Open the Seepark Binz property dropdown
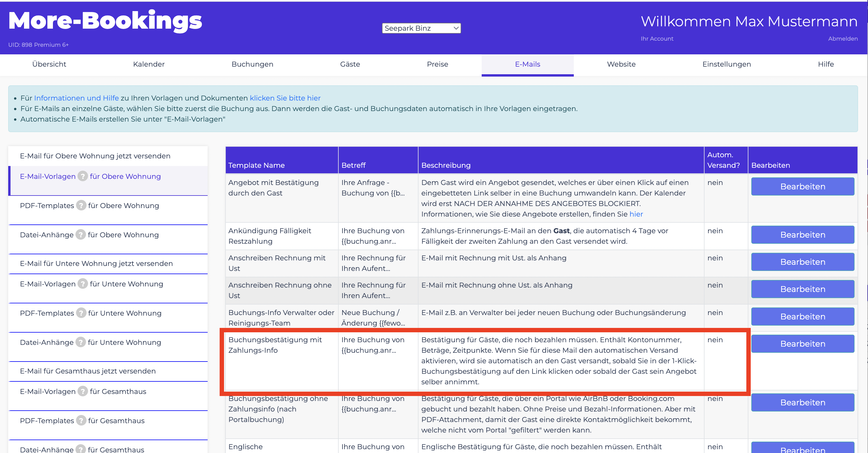 pyautogui.click(x=421, y=28)
